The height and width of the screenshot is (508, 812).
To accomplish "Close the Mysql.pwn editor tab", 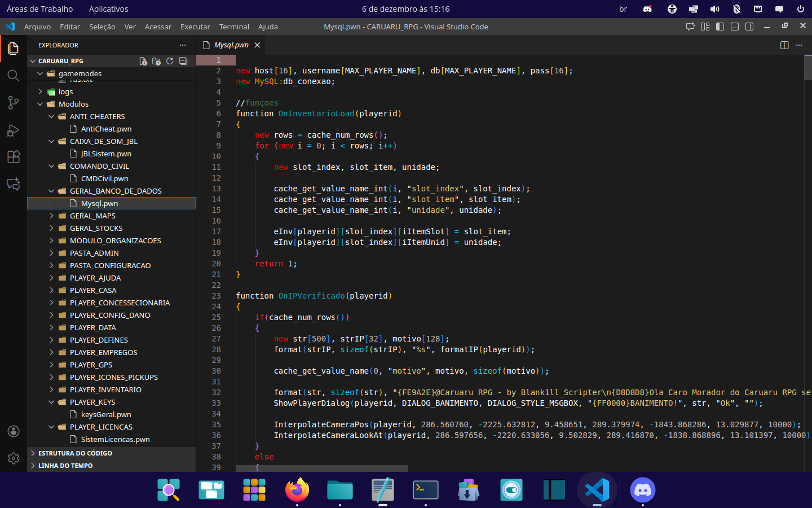I will click(x=257, y=45).
